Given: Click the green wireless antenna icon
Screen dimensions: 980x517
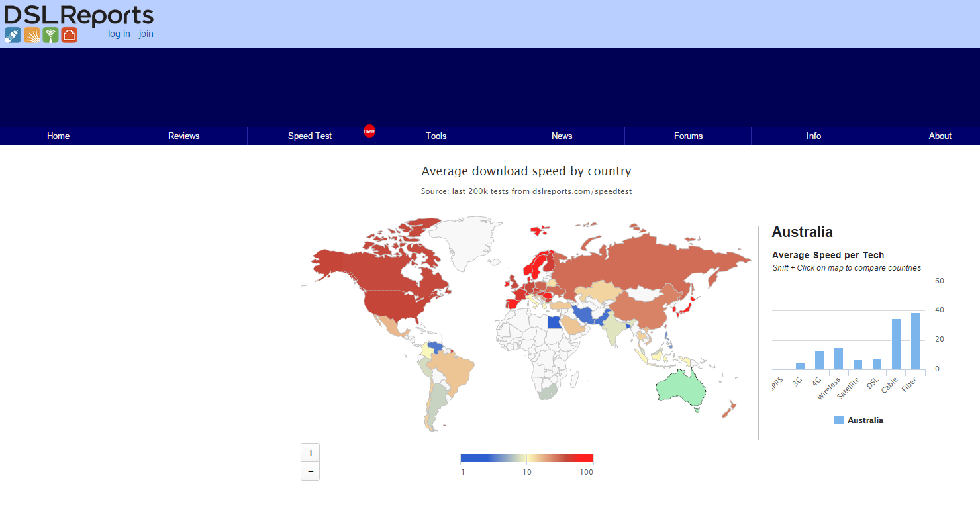Looking at the screenshot, I should pos(51,35).
